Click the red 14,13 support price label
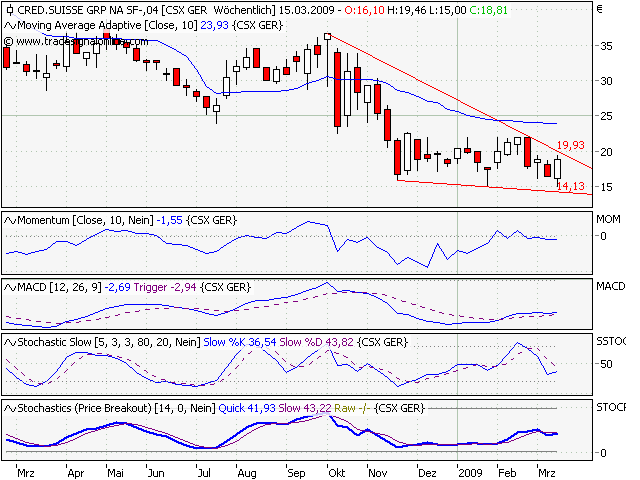The width and height of the screenshot is (640, 480). [x=570, y=186]
